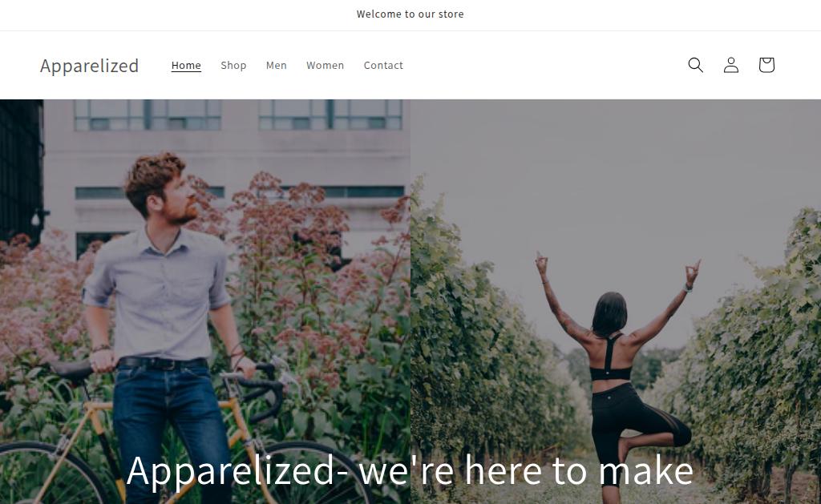Open the Men navigation link
This screenshot has width=821, height=504.
[x=277, y=66]
